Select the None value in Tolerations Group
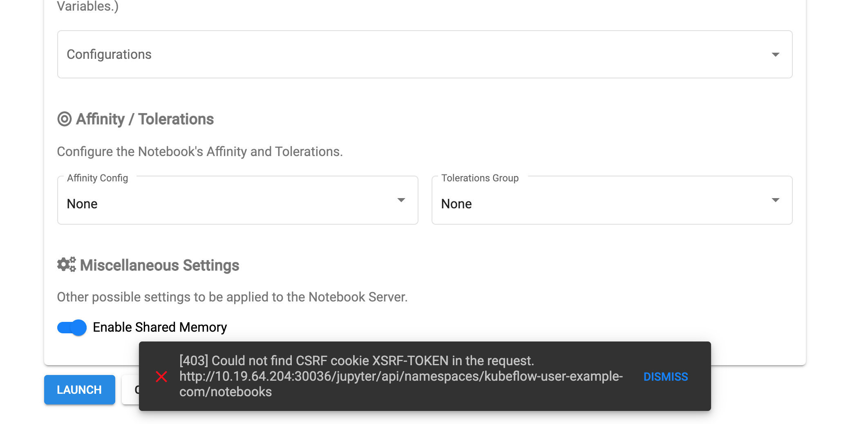Screen dimensions: 868x424 point(456,204)
